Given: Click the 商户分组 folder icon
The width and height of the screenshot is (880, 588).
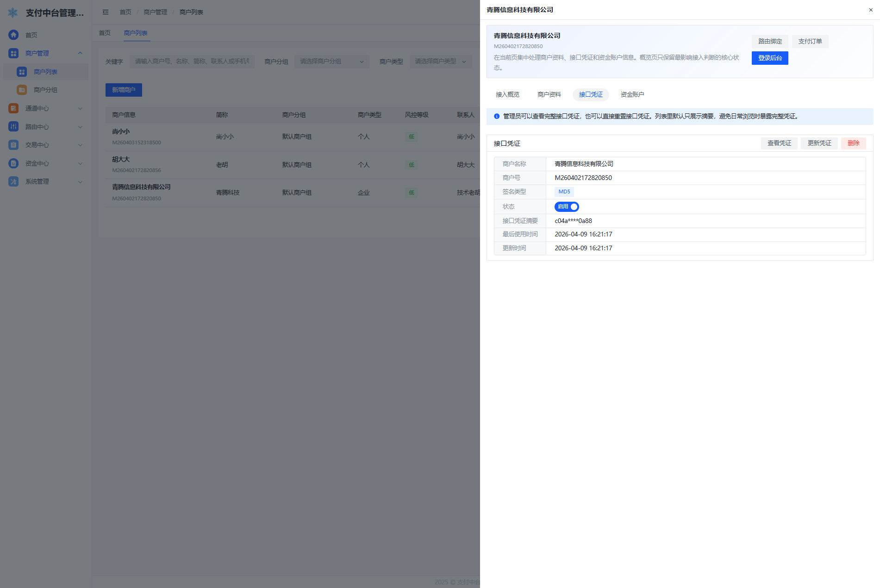Looking at the screenshot, I should 22,90.
